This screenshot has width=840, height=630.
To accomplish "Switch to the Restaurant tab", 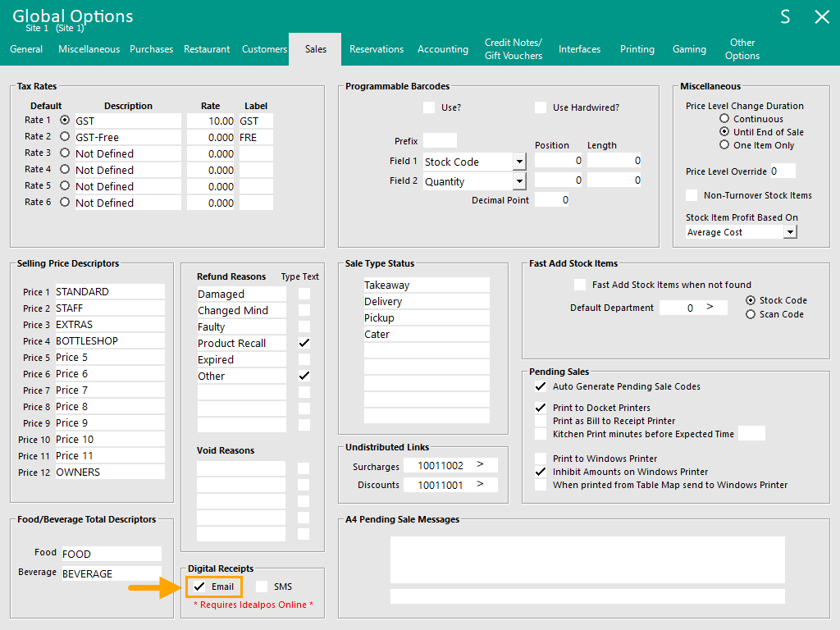I will coord(206,49).
